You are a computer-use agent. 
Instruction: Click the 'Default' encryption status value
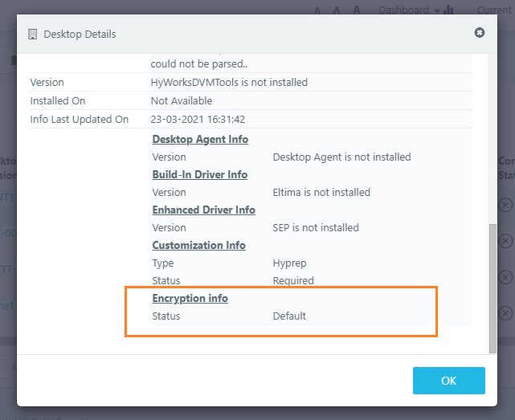[289, 316]
